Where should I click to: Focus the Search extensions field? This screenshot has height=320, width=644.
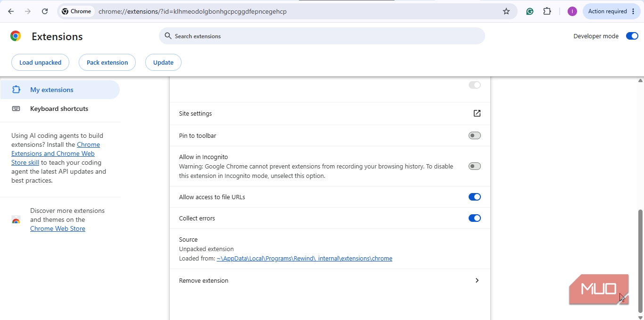322,36
